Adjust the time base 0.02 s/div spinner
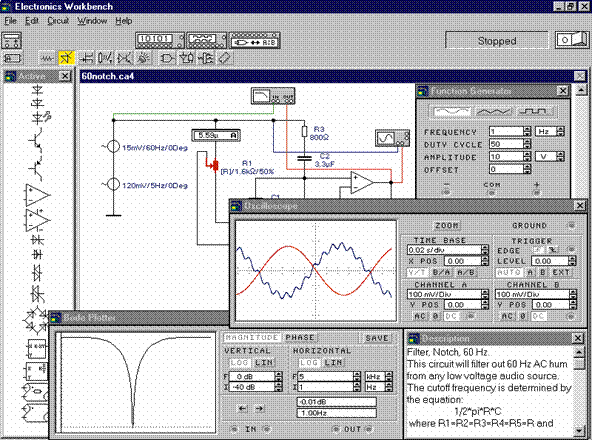Screen dimensions: 592x440 485,250
